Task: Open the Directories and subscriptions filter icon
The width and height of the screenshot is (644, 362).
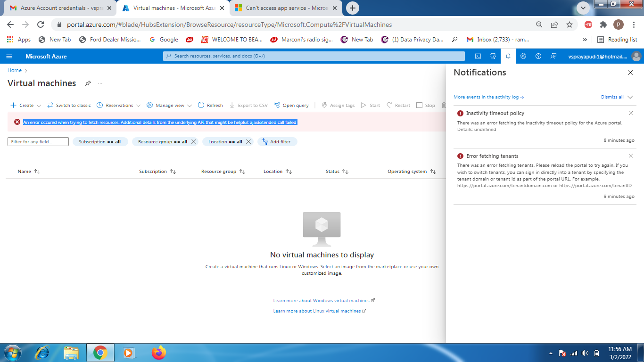Action: point(493,56)
